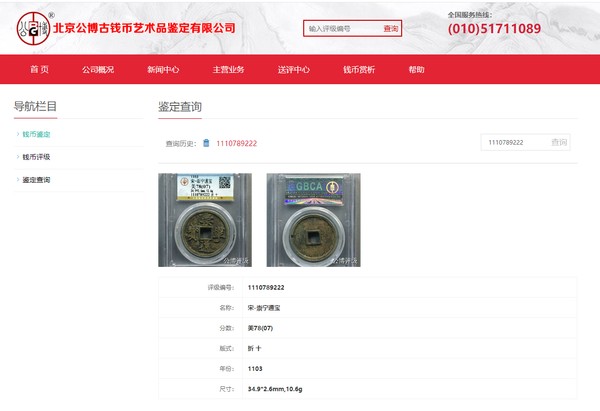Click the hotline number (010)51711089
Viewport: 600px width, 411px height.
pos(494,29)
